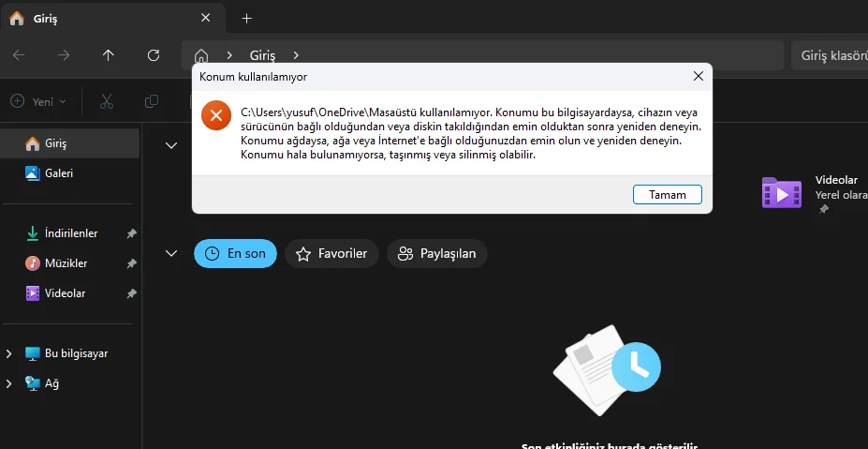The height and width of the screenshot is (449, 868).
Task: Expand the Bu bilgisayar tree node
Action: click(x=8, y=353)
